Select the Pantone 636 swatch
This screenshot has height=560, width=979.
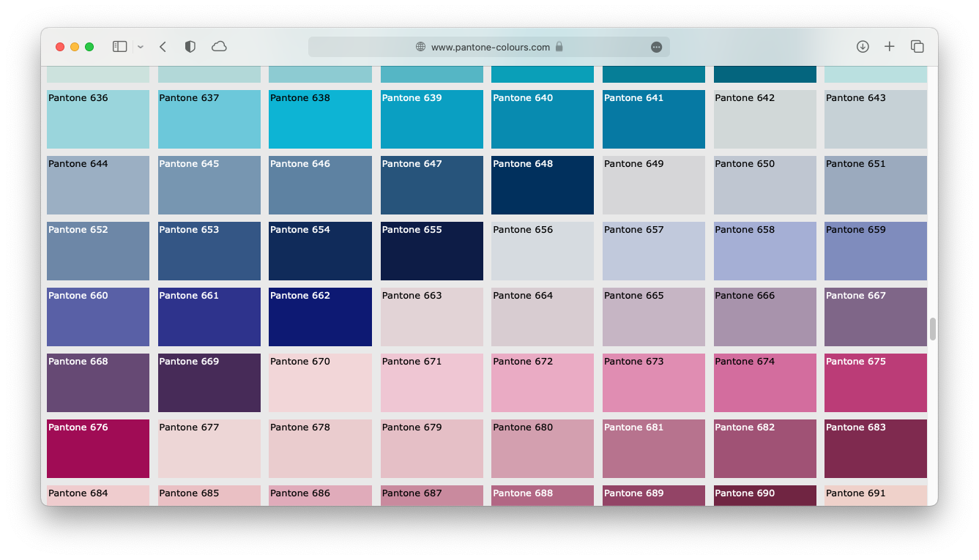98,119
